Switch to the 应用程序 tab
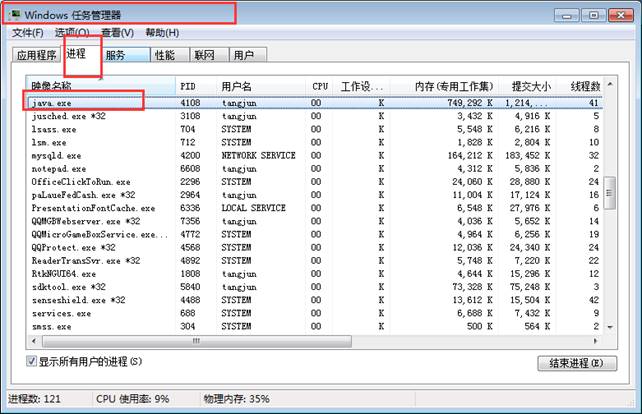 (x=36, y=55)
